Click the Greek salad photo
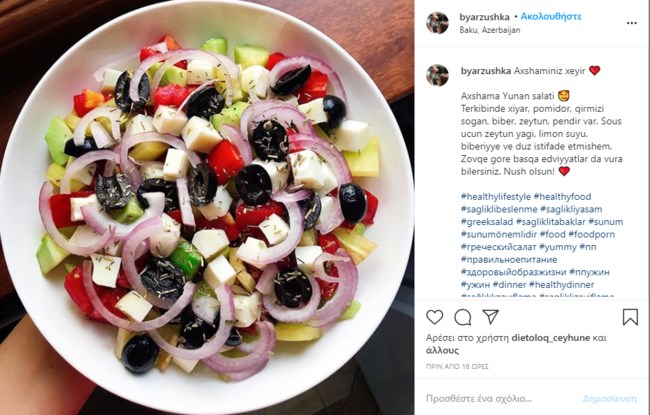The image size is (650, 415). 207,207
